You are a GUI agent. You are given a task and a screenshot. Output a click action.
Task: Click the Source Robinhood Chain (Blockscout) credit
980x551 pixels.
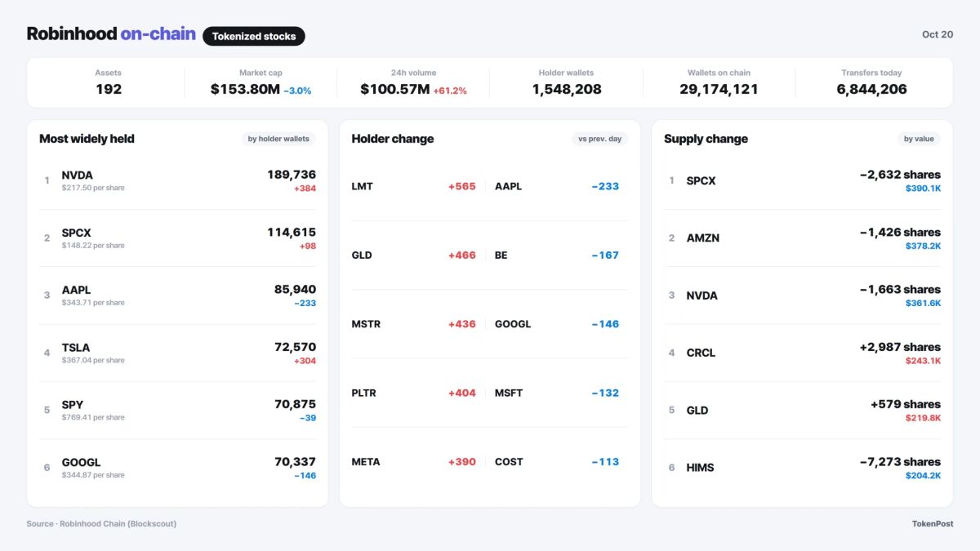click(x=101, y=523)
